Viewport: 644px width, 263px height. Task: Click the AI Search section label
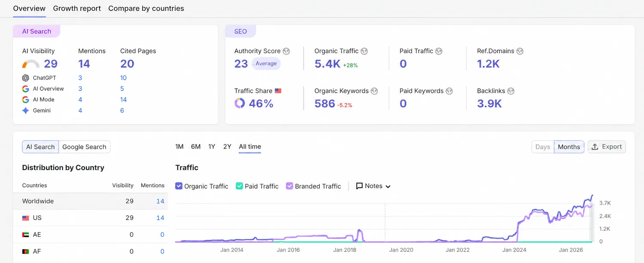coord(36,31)
